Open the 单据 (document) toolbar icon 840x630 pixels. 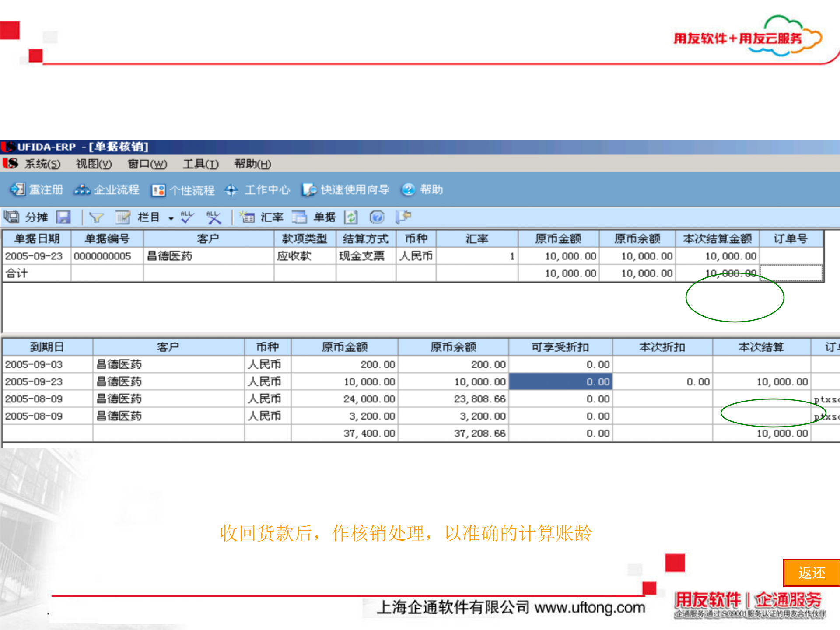click(x=311, y=217)
